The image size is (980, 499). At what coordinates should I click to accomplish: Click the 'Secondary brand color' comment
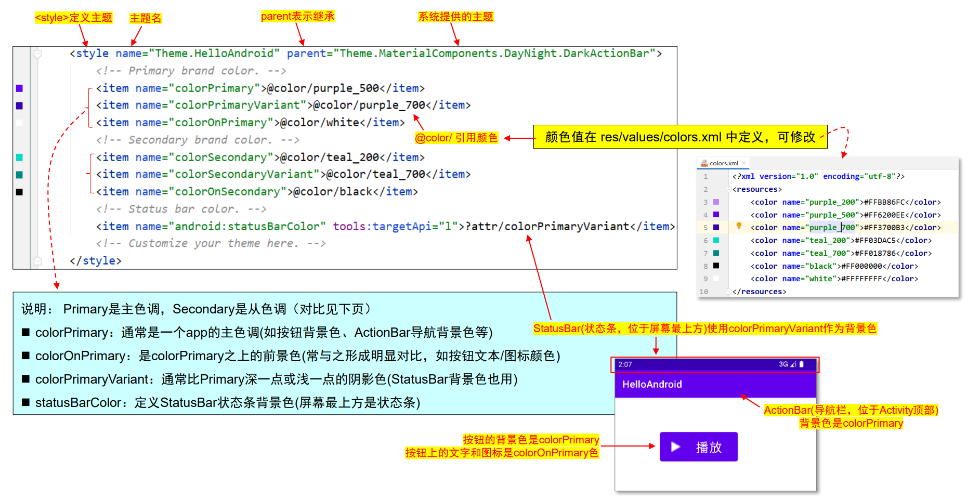pos(198,140)
